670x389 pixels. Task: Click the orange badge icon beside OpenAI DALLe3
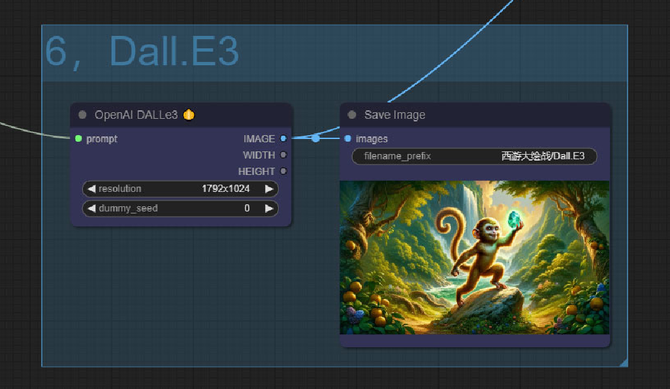(x=189, y=115)
